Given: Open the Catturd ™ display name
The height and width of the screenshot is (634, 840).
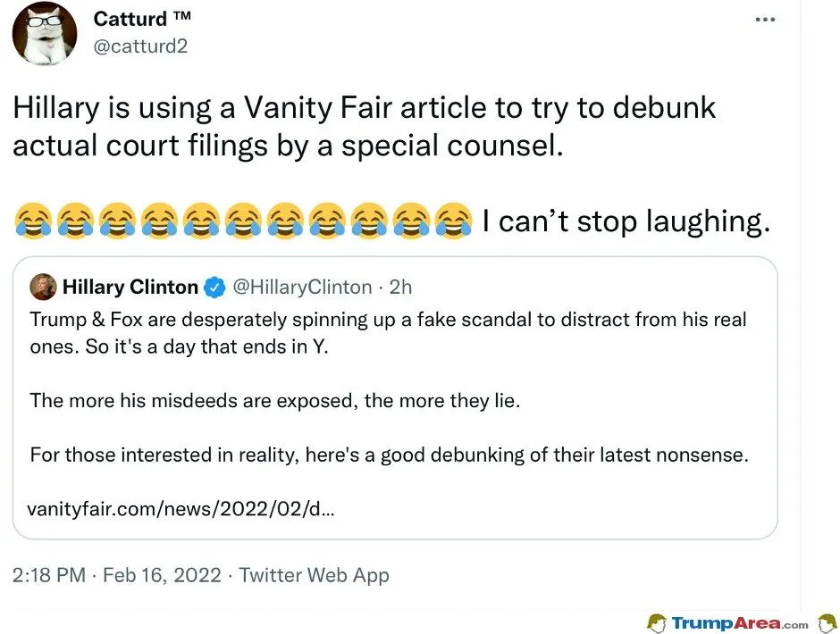Looking at the screenshot, I should (x=142, y=17).
